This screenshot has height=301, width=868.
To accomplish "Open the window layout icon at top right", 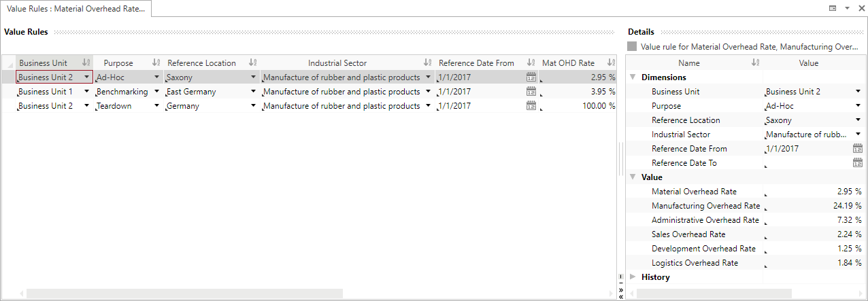I will (x=833, y=8).
